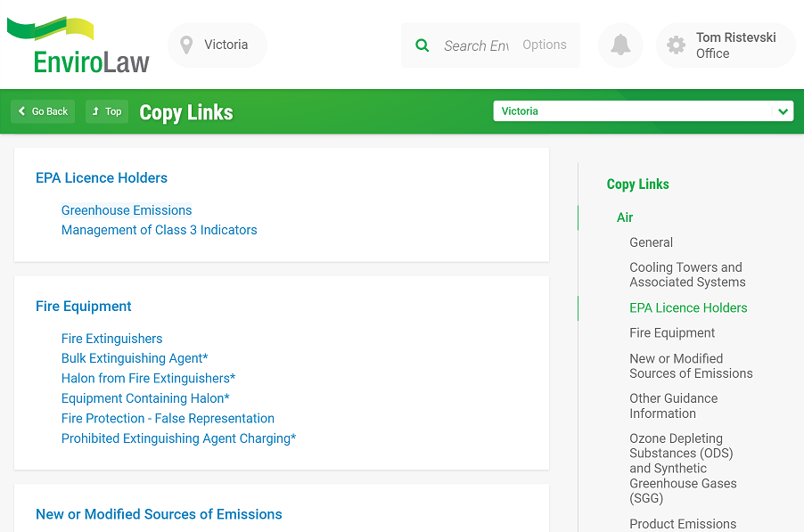Go Back to previous page

pyautogui.click(x=43, y=111)
